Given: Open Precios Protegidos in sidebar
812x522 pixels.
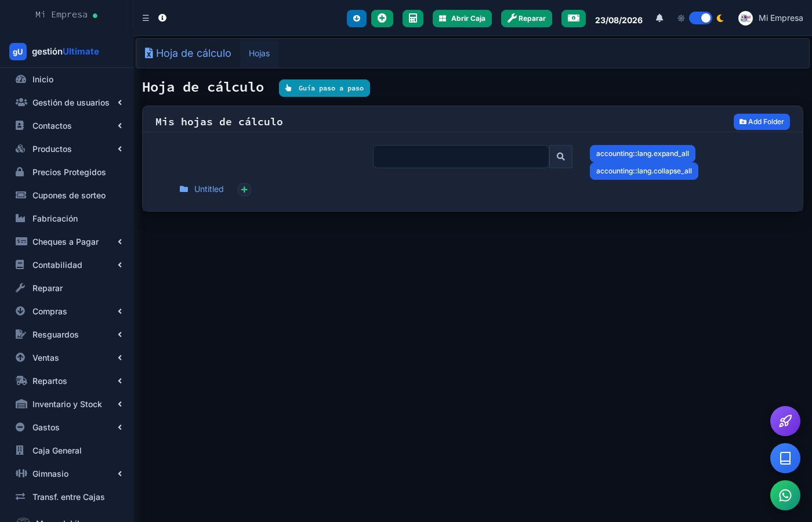Looking at the screenshot, I should point(67,172).
